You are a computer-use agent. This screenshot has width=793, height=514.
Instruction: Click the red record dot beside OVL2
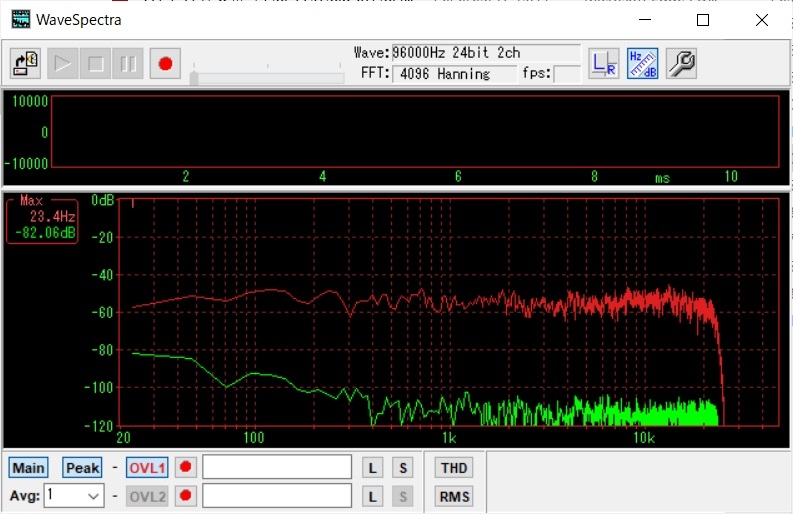[x=185, y=496]
